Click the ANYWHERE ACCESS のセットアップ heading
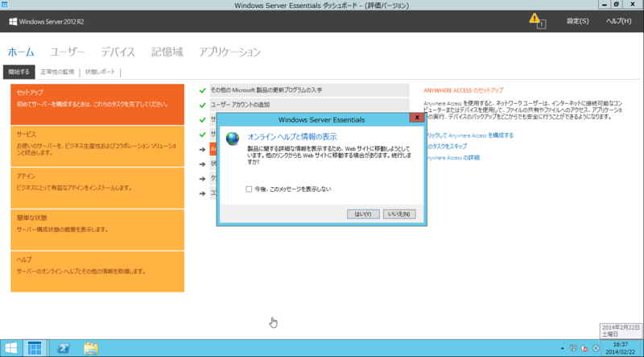The width and height of the screenshot is (644, 357). point(464,90)
